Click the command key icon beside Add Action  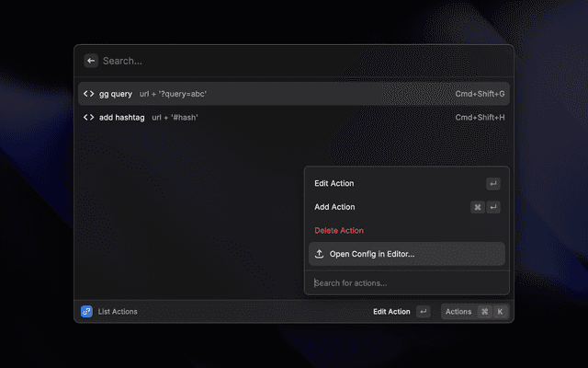click(477, 207)
